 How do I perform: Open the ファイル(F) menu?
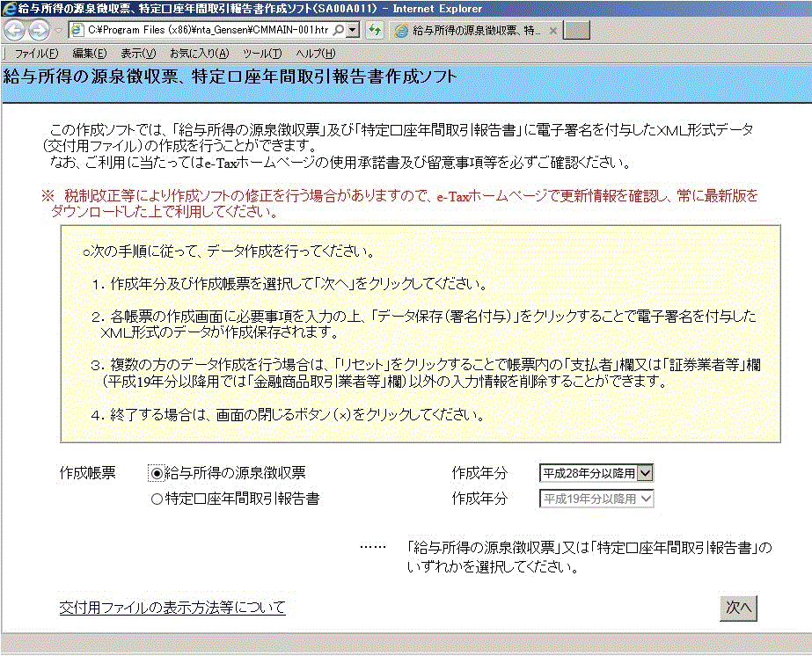pos(36,54)
